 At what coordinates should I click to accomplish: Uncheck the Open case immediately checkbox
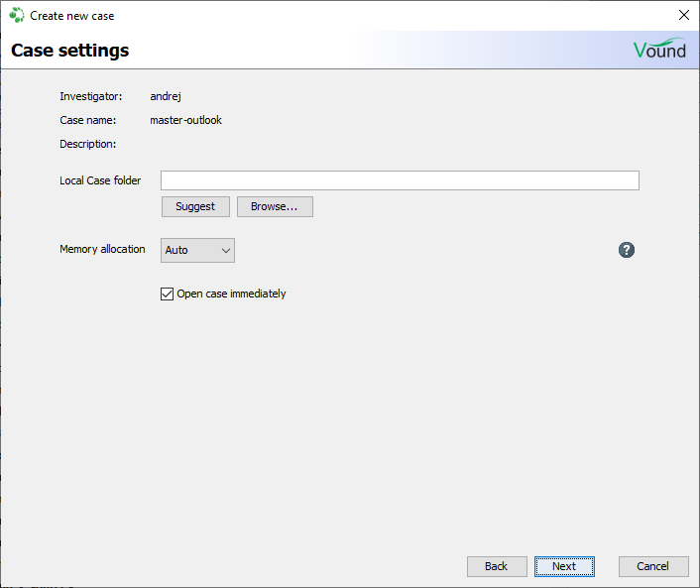tap(167, 294)
